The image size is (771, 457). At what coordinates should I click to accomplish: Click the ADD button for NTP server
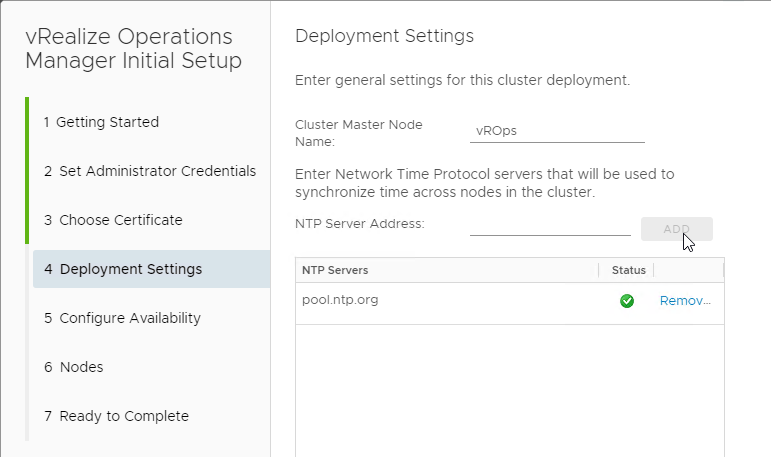(x=677, y=229)
